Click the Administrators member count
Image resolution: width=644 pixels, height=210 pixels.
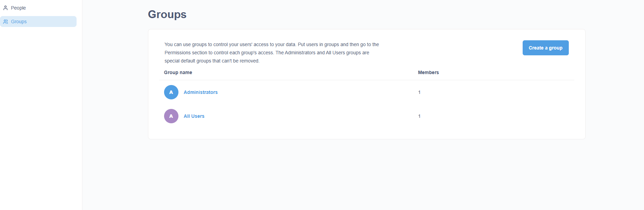point(419,92)
